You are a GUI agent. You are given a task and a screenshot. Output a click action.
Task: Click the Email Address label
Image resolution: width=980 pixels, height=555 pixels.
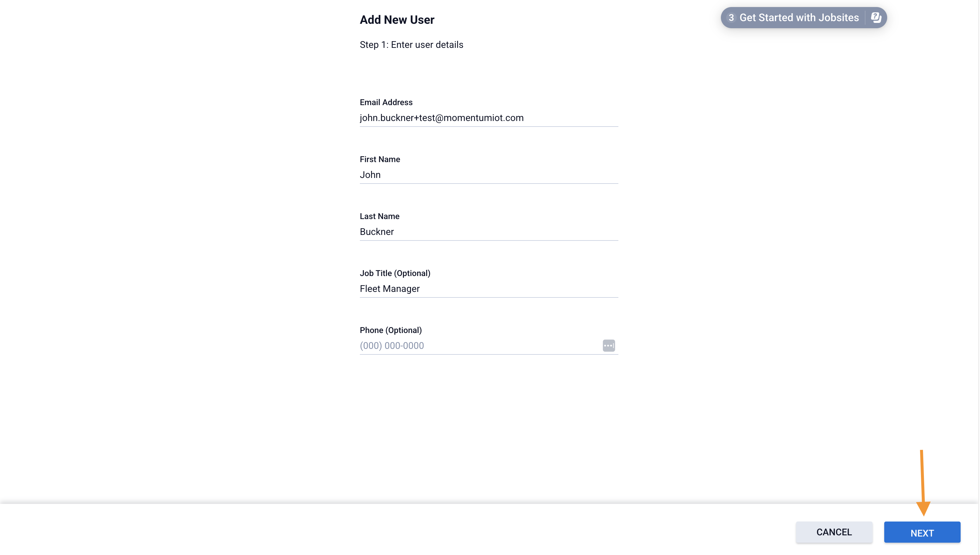click(386, 102)
